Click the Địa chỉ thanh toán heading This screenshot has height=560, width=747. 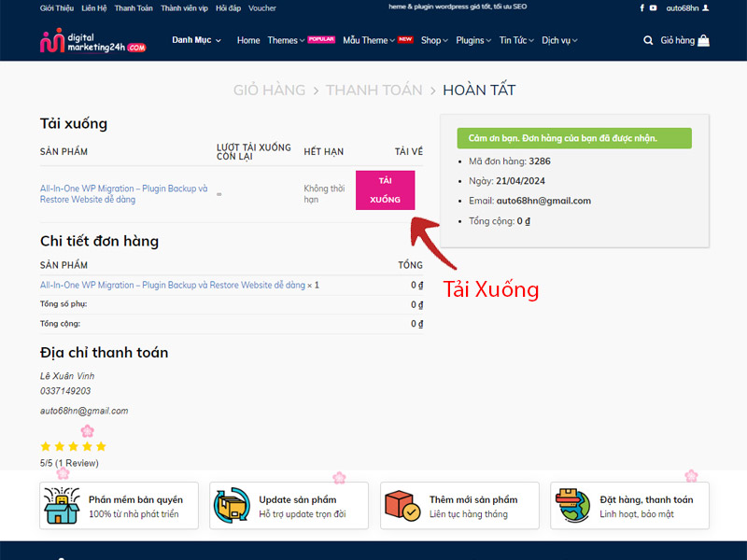(104, 353)
